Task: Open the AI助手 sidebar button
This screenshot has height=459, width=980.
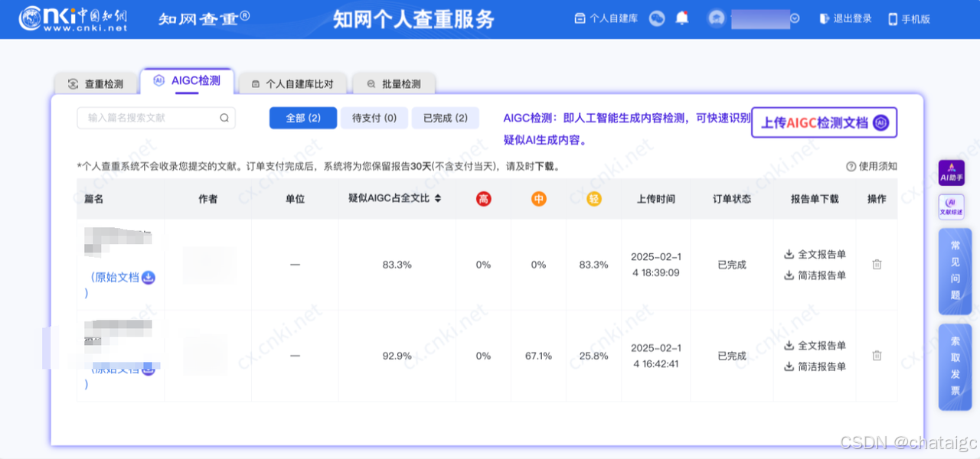Action: (952, 173)
